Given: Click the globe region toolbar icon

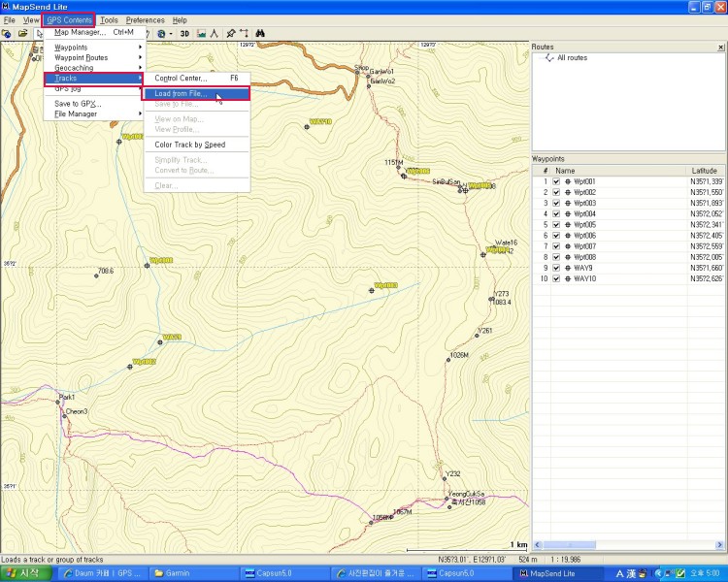Looking at the screenshot, I should (161, 33).
